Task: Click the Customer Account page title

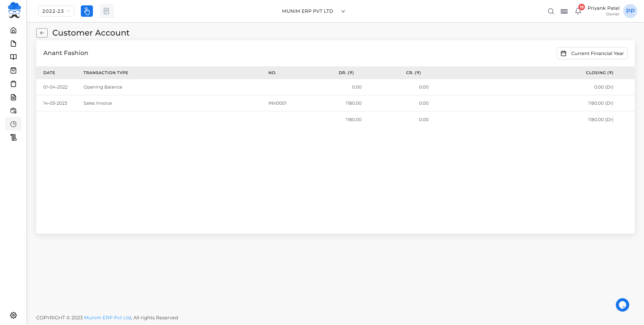Action: coord(91,33)
